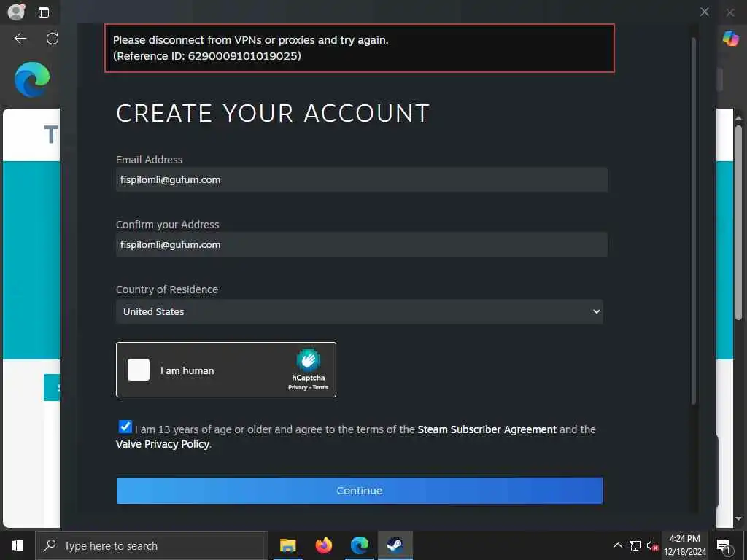Click the Email Address input field
The height and width of the screenshot is (560, 747).
click(x=362, y=179)
